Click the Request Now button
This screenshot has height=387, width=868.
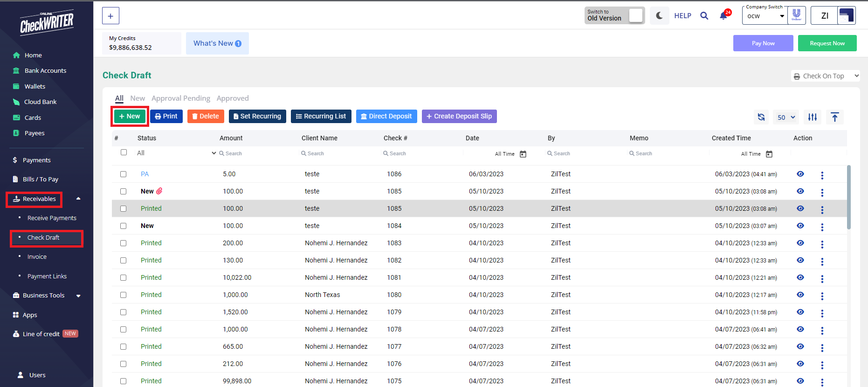pyautogui.click(x=827, y=43)
